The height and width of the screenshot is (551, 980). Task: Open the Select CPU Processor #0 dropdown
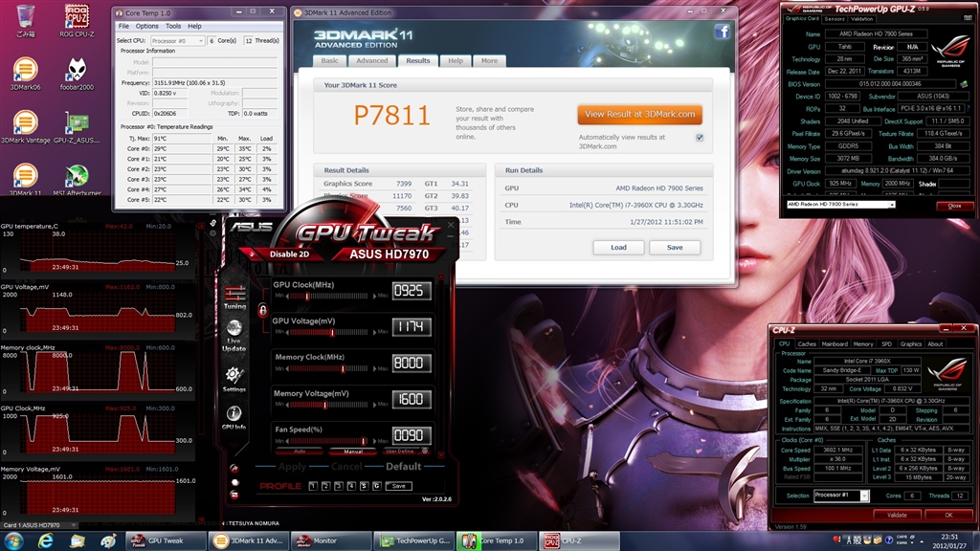pyautogui.click(x=178, y=40)
